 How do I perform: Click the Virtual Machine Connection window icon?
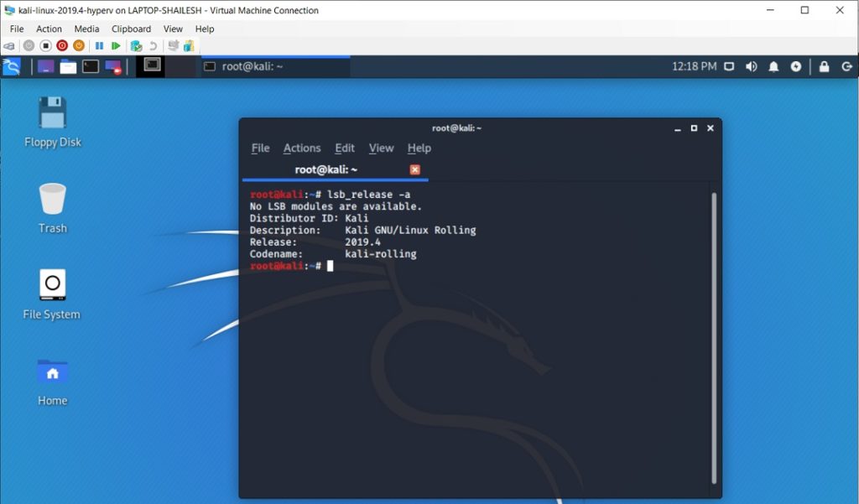pos(9,10)
